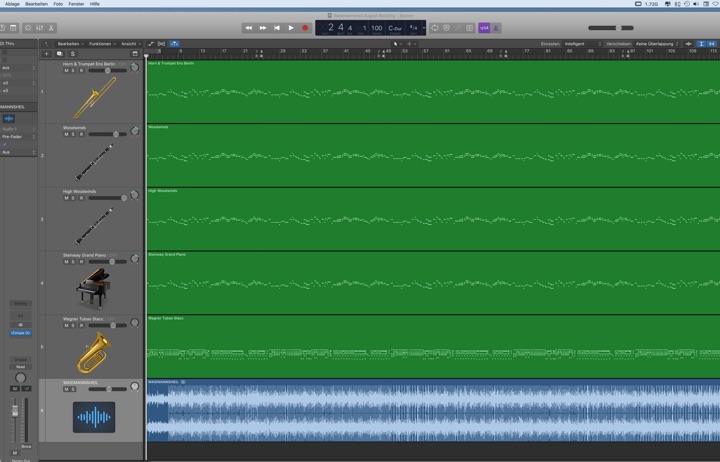Toggle the metronome click button
The width and height of the screenshot is (720, 462).
click(x=495, y=28)
